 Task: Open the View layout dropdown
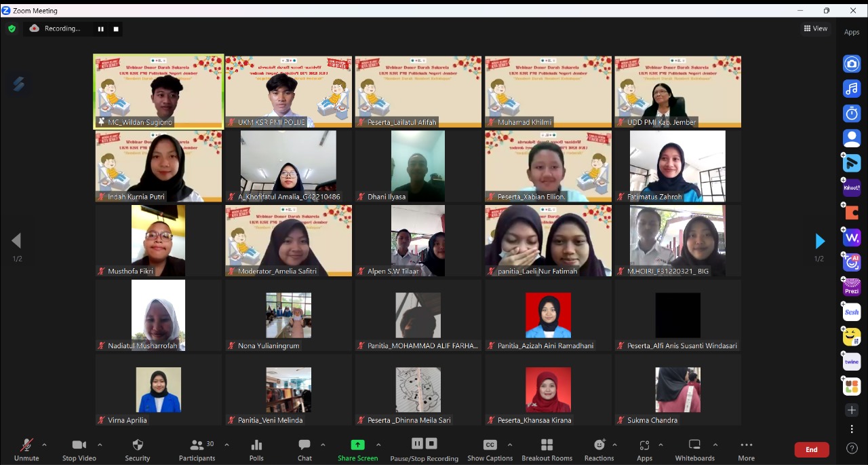click(816, 29)
